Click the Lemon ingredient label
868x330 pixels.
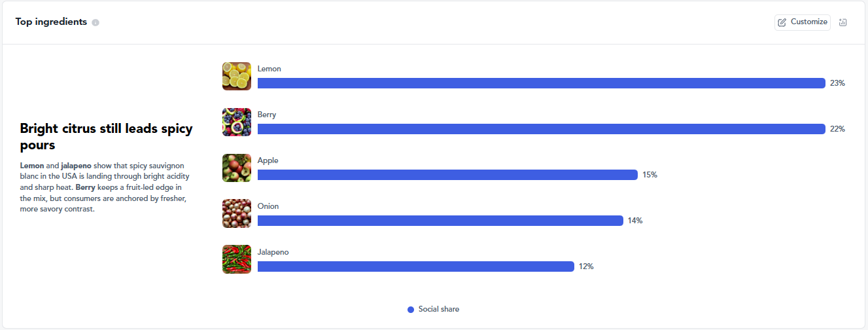269,69
